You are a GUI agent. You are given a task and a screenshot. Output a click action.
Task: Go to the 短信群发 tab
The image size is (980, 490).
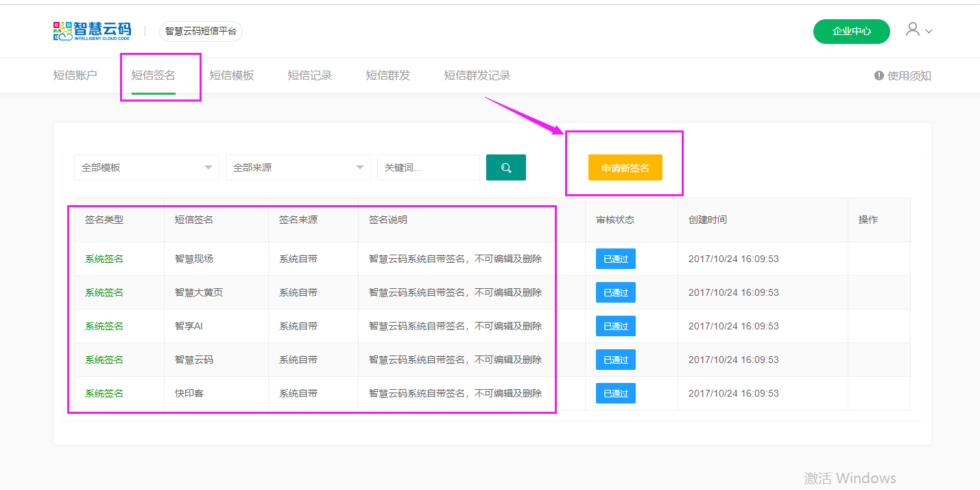click(x=387, y=75)
